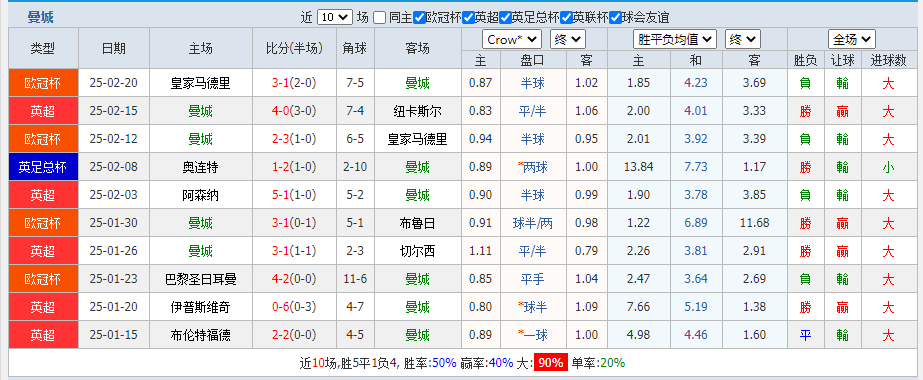The width and height of the screenshot is (923, 380).
Task: Click home team 皇家马德里 on 25-02-20
Action: click(201, 84)
